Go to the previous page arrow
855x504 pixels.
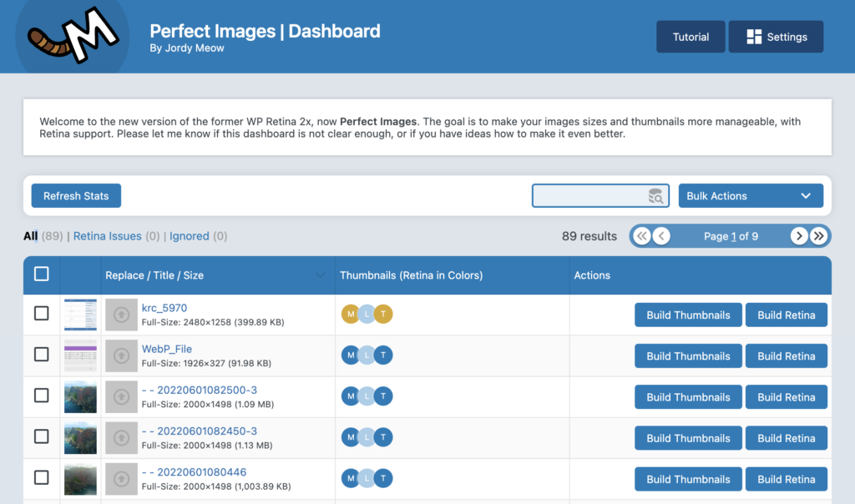[x=661, y=236]
